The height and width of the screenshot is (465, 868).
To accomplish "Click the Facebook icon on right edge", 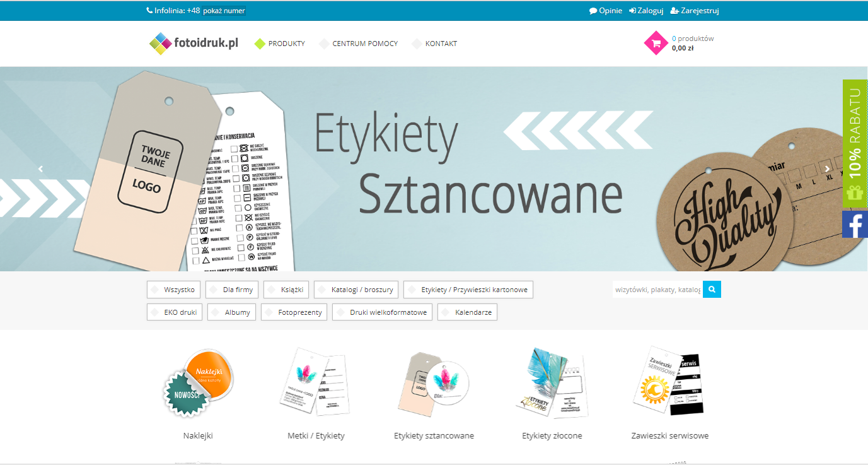I will (x=855, y=225).
